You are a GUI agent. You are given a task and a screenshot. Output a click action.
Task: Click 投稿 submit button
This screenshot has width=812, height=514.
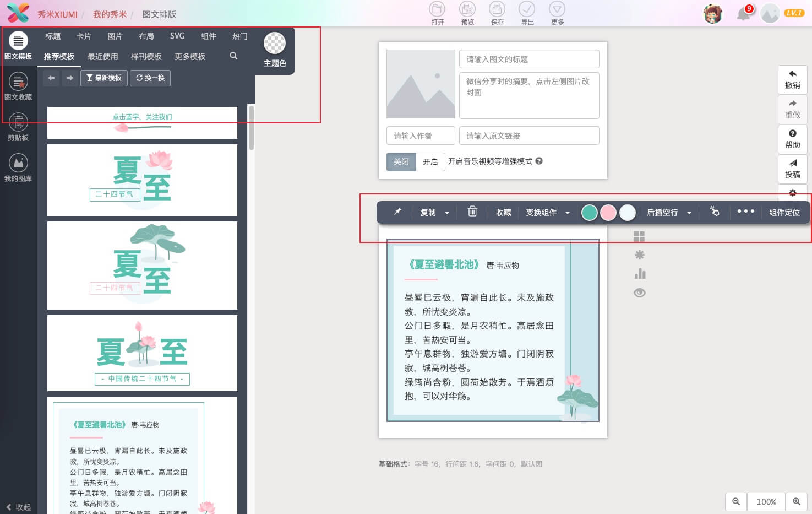click(792, 169)
